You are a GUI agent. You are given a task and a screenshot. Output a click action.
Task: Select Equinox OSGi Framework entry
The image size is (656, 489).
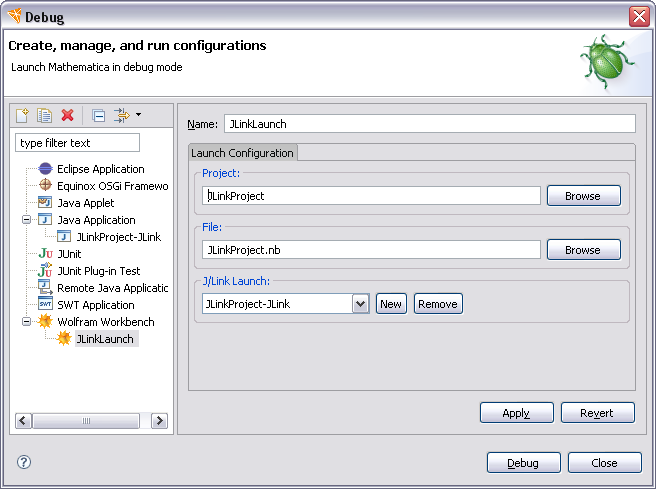tap(113, 186)
